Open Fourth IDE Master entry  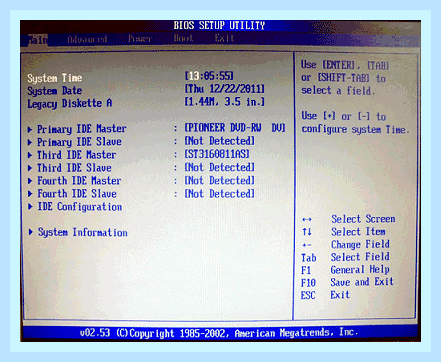click(x=79, y=181)
